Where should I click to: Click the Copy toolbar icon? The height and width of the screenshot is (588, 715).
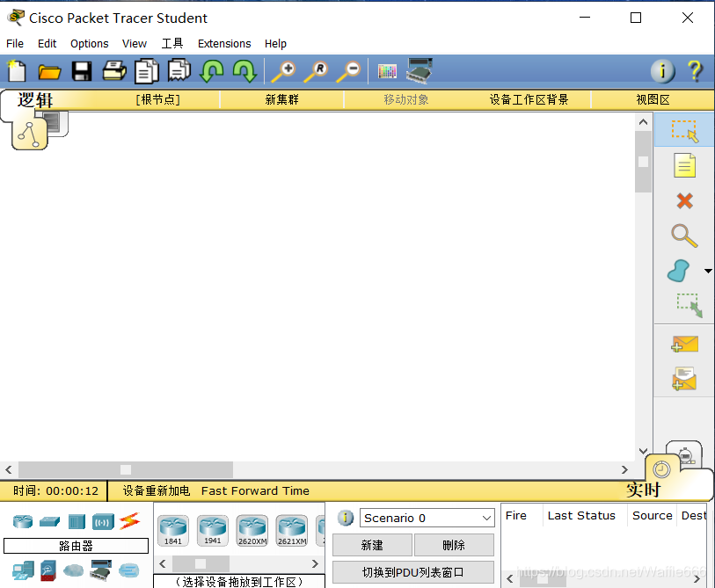click(146, 70)
